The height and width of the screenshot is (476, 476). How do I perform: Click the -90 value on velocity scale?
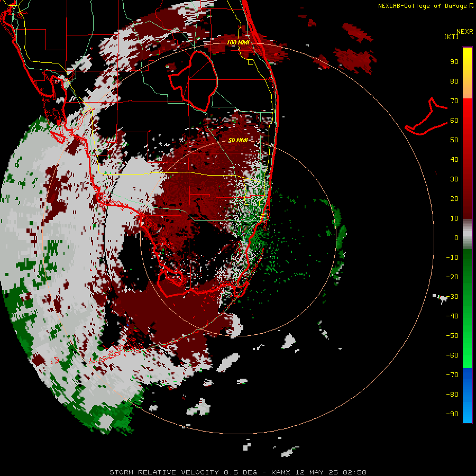(x=452, y=414)
